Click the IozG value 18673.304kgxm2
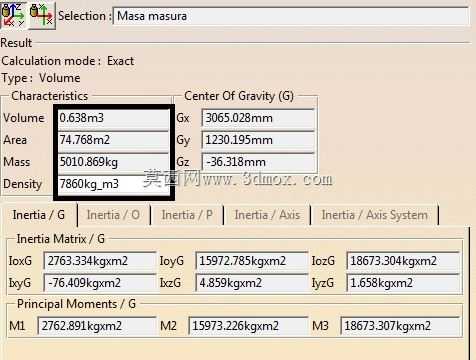The height and width of the screenshot is (360, 476). pyautogui.click(x=403, y=261)
